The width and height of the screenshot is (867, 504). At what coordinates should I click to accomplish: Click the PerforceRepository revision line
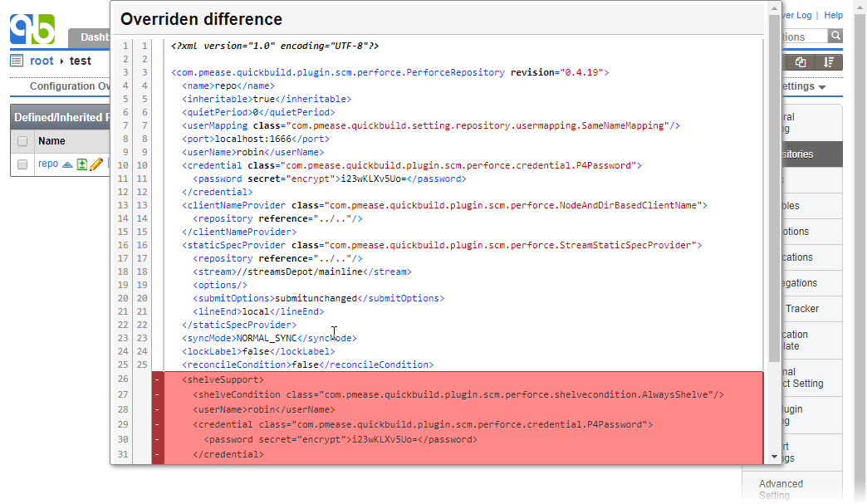(x=389, y=72)
